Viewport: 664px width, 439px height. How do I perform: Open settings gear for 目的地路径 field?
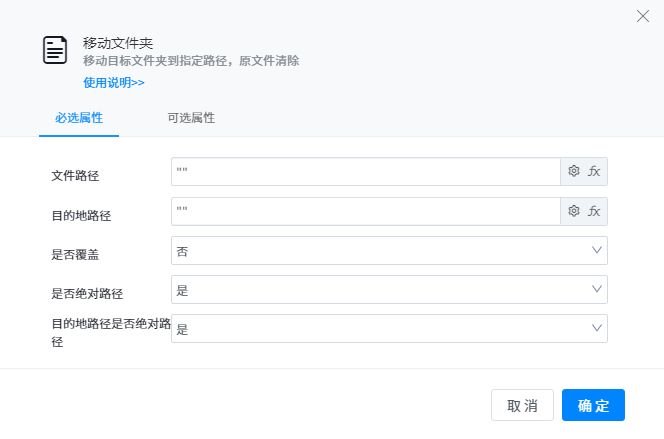tap(574, 211)
